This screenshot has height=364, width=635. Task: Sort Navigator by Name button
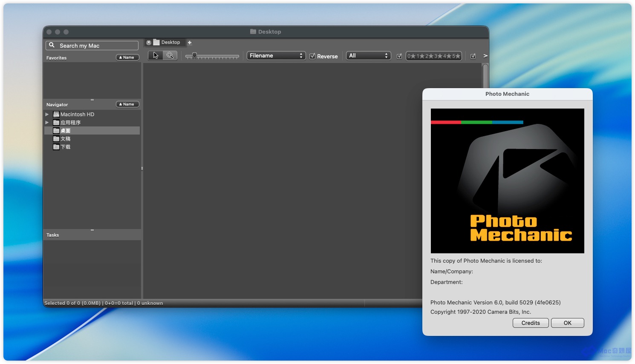(x=127, y=104)
